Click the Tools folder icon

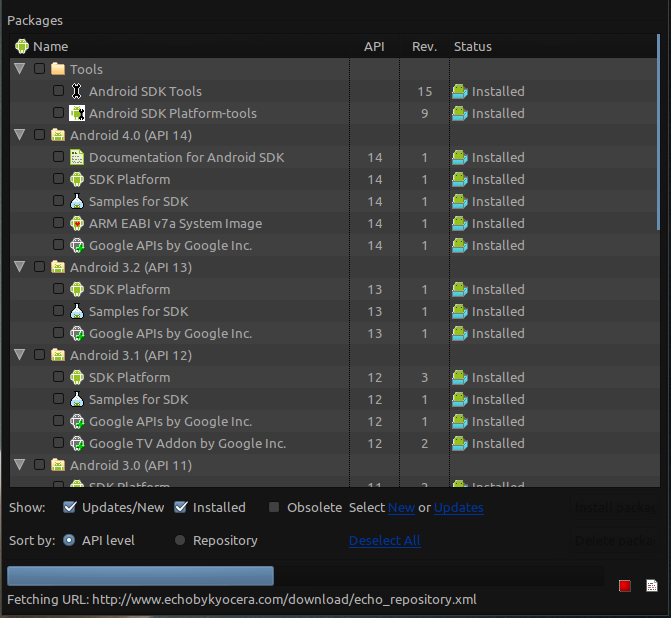[58, 69]
